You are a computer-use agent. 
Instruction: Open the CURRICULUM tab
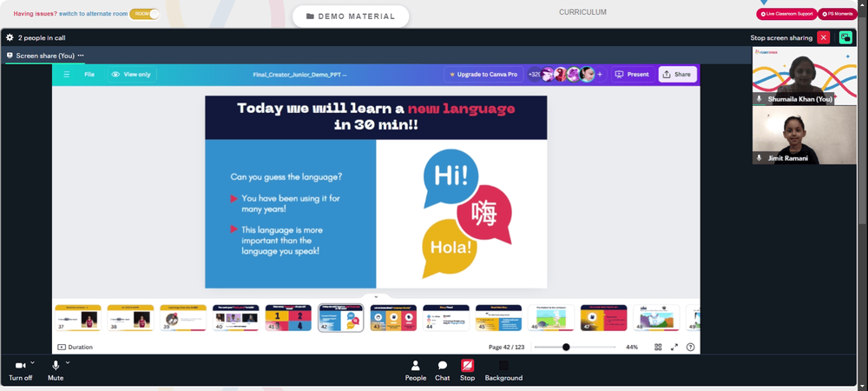tap(582, 12)
